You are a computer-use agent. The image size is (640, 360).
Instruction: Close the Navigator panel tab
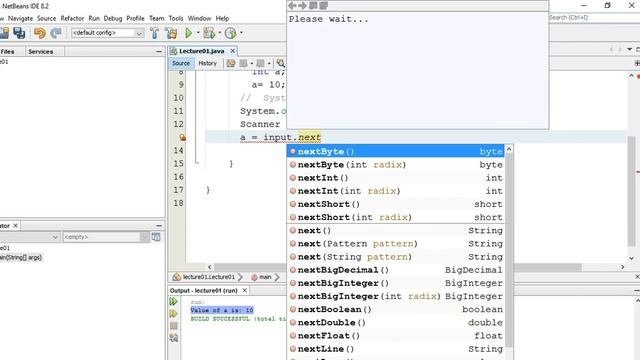(16, 225)
